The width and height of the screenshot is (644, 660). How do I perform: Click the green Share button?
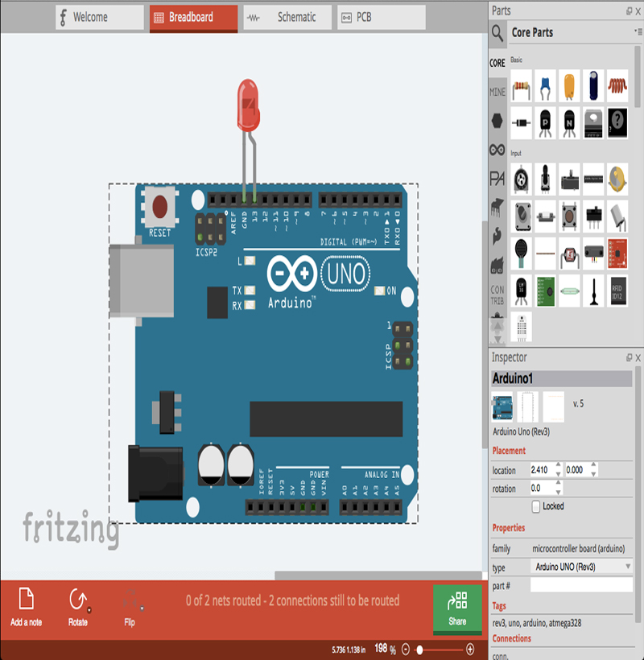[457, 609]
